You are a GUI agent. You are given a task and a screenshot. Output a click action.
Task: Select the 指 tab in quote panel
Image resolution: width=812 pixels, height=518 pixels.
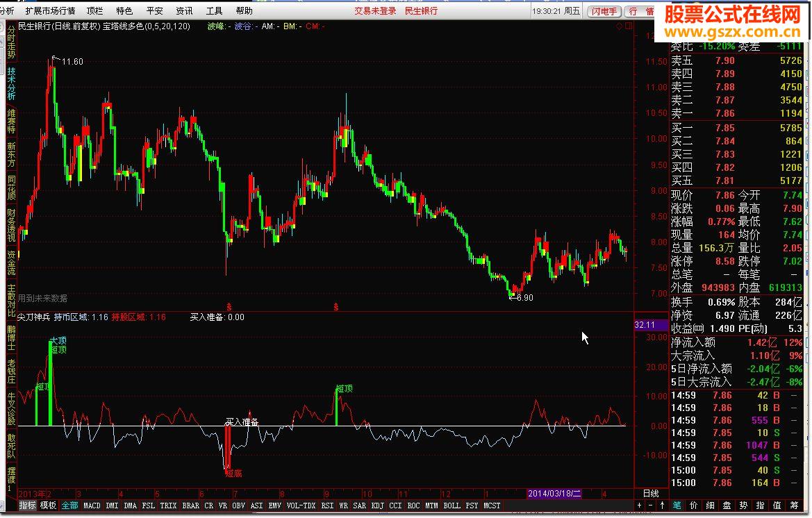click(760, 505)
